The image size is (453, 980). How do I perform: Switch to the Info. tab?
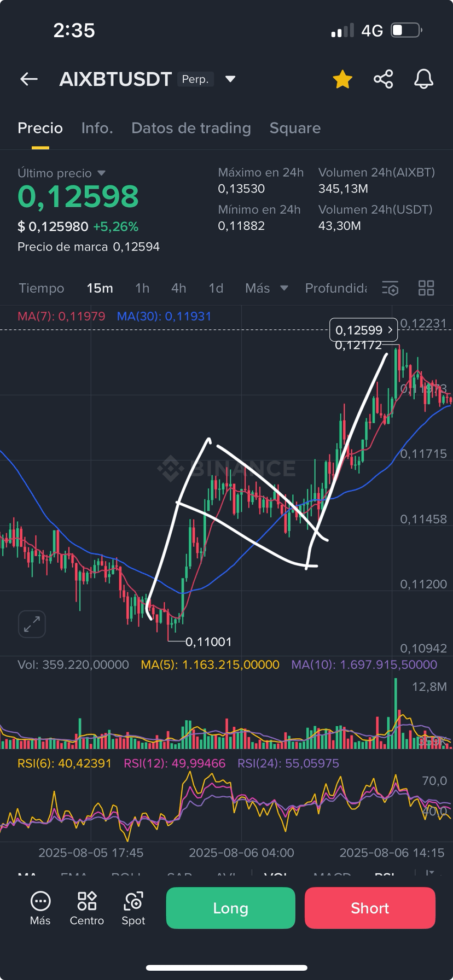coord(97,128)
